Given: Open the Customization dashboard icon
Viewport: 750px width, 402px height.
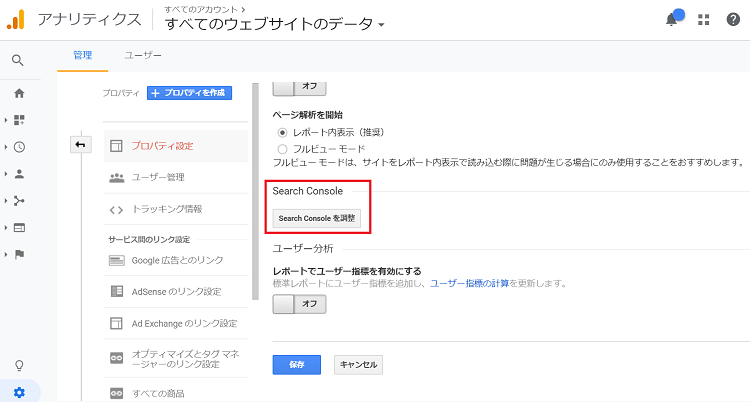Looking at the screenshot, I should (x=19, y=120).
